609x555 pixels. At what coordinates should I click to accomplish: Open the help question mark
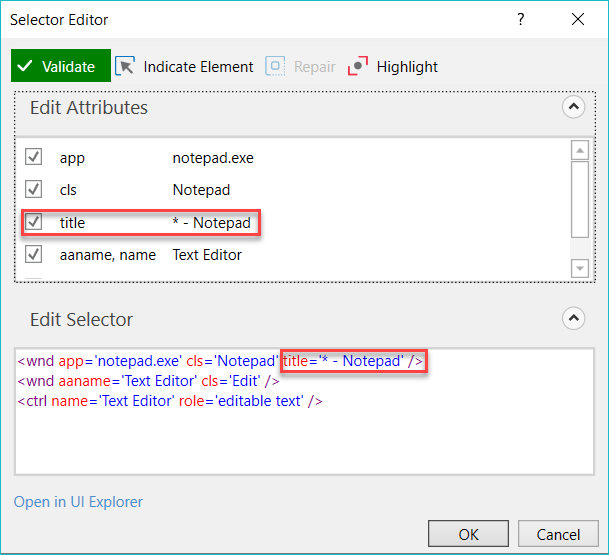click(521, 19)
